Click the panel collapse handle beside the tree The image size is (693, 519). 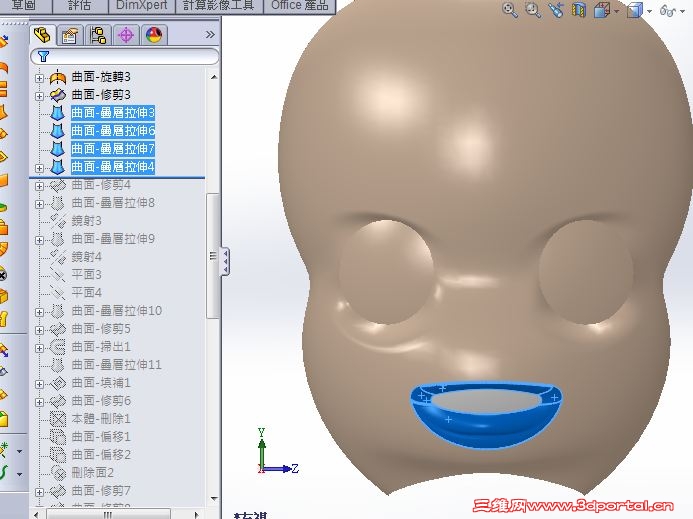point(225,261)
